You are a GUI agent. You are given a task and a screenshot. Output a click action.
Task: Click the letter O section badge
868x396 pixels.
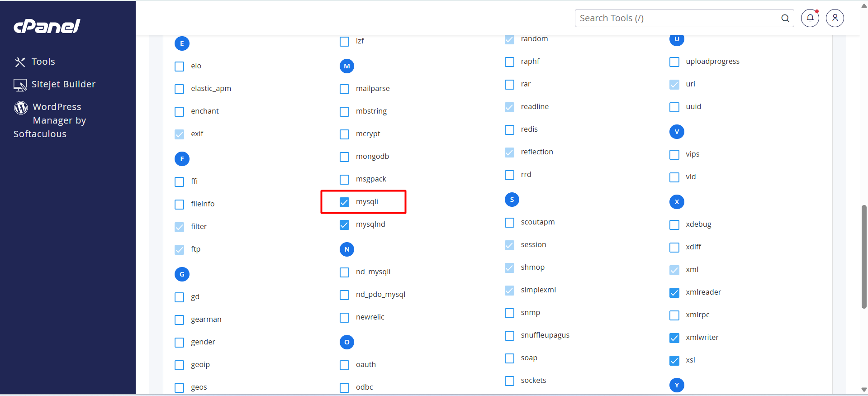tap(347, 342)
